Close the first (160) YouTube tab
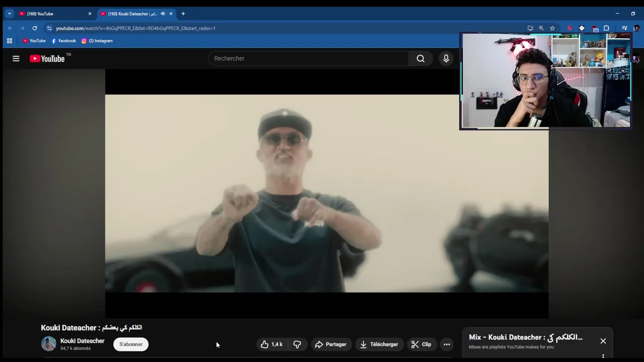 pyautogui.click(x=90, y=14)
